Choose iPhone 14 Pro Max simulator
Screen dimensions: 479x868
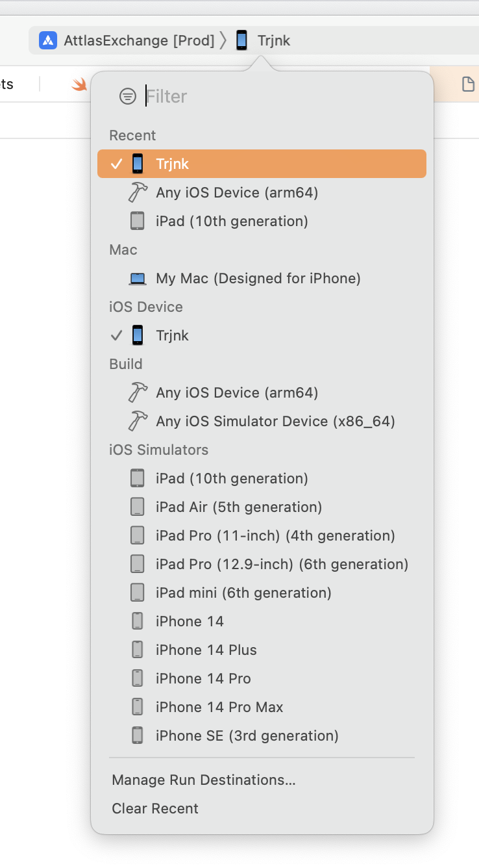[219, 707]
